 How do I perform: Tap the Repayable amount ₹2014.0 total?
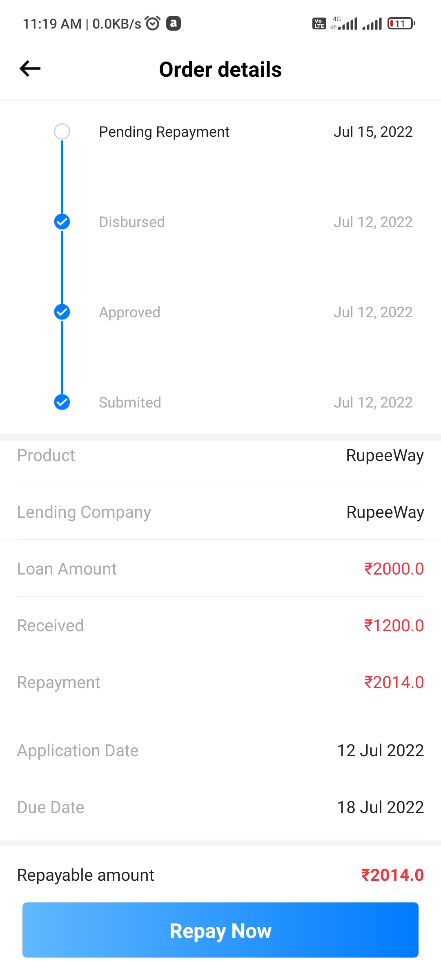tap(392, 875)
